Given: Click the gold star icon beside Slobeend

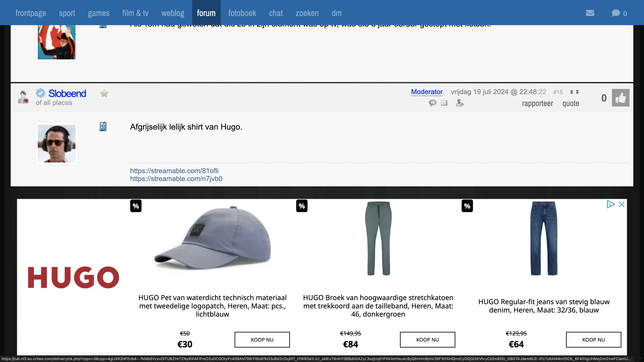Looking at the screenshot, I should pyautogui.click(x=104, y=93).
